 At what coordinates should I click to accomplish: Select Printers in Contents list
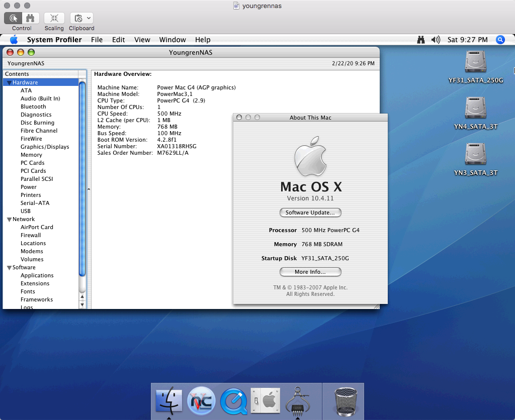31,195
